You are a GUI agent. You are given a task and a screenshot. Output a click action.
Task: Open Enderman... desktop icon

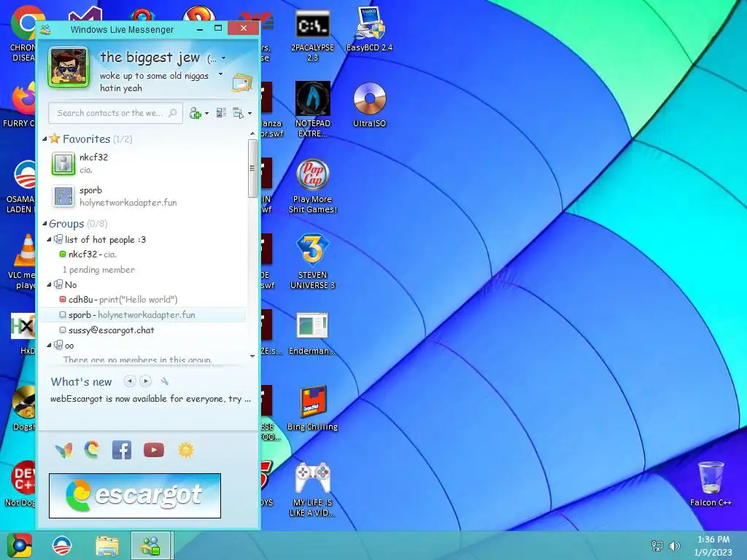coord(312,334)
